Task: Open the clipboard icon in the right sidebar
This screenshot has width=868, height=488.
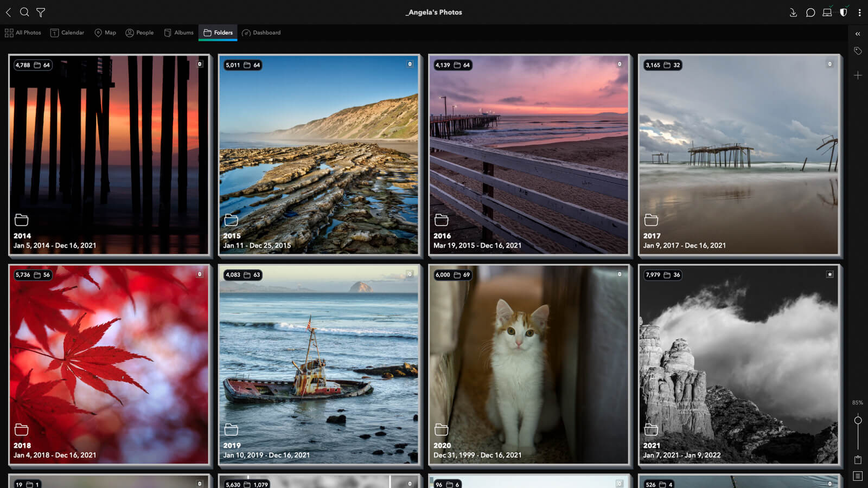Action: tap(858, 460)
